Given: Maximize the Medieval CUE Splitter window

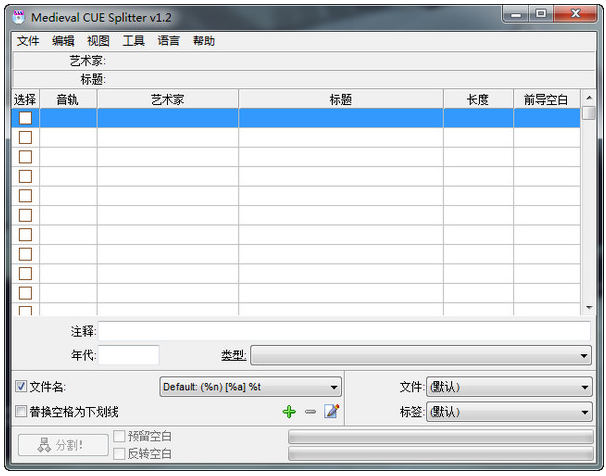Looking at the screenshot, I should tap(541, 14).
